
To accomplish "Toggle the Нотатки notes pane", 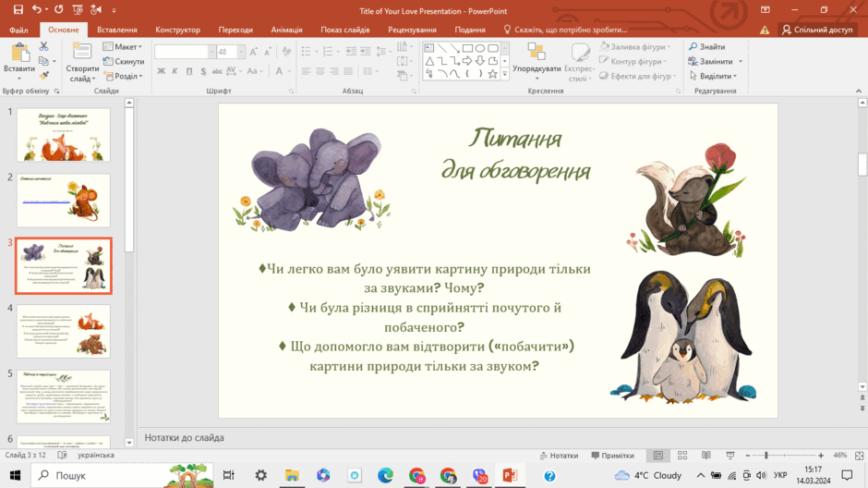I will click(x=559, y=456).
